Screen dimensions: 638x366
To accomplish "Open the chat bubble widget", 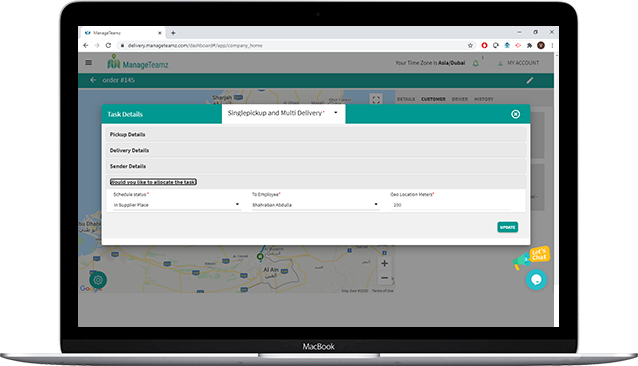I will (536, 280).
